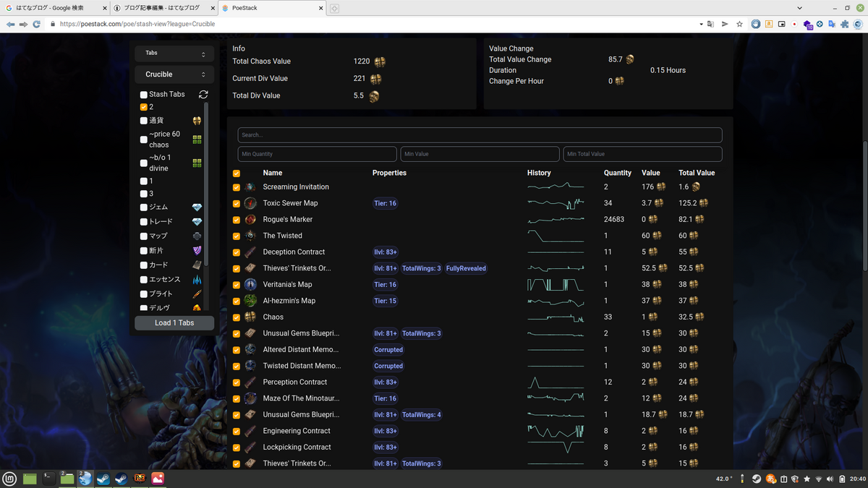
Task: Bookmark this page with the star icon
Action: pos(739,24)
